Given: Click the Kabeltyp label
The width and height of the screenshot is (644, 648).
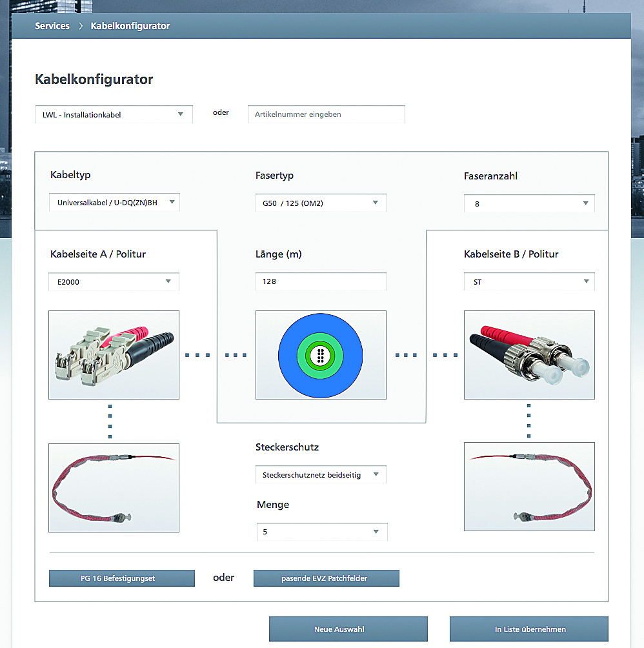Looking at the screenshot, I should click(70, 175).
